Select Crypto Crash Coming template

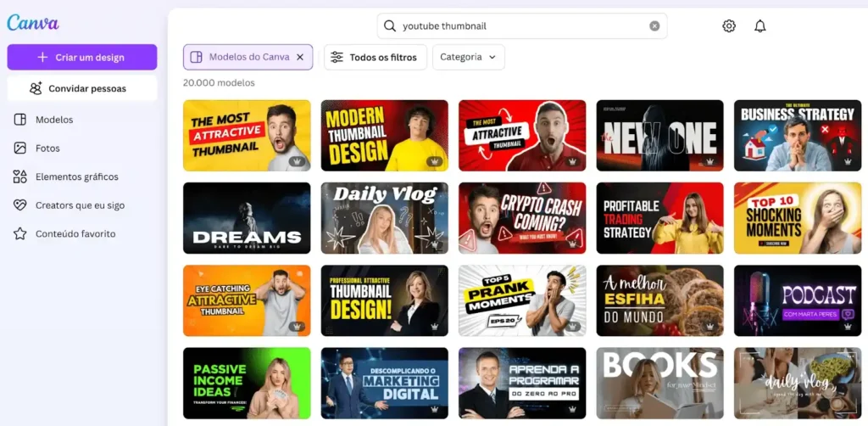(x=522, y=218)
